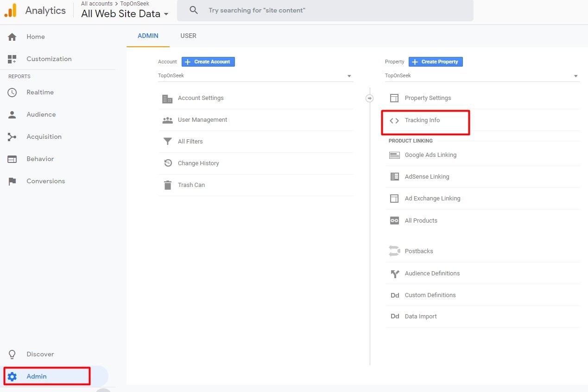
Task: Click the Change History clock icon
Action: click(x=168, y=163)
